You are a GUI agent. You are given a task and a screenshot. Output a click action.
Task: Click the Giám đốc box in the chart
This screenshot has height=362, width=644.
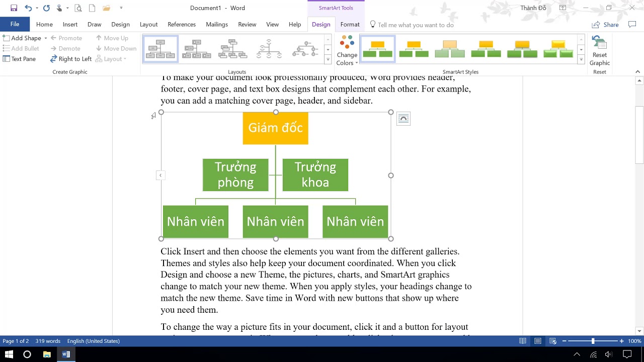275,128
